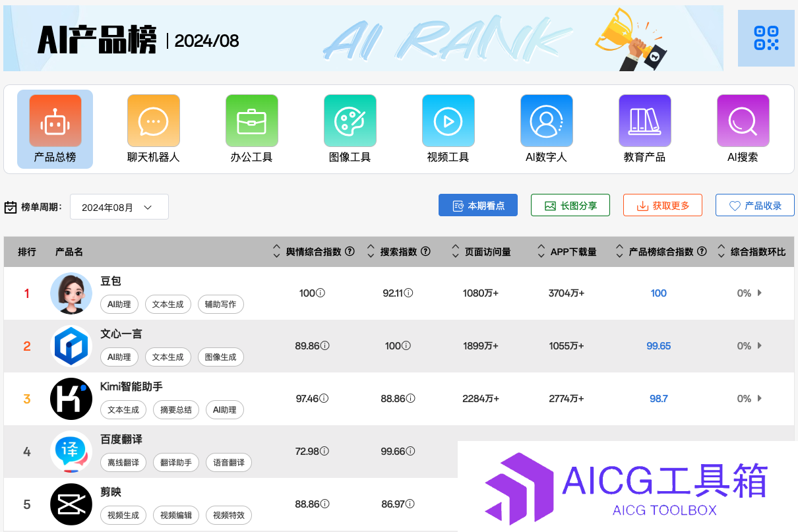
Task: Click the 摘要总结 tag under Kimi智能助手
Action: click(x=176, y=409)
